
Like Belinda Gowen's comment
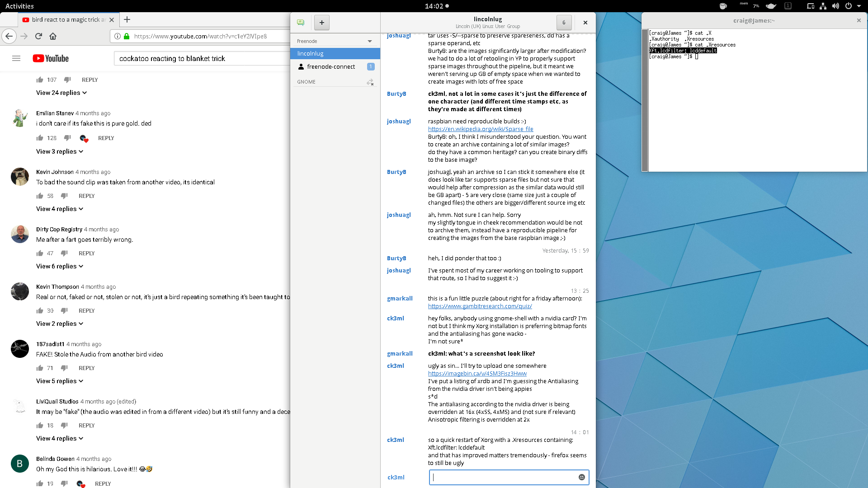click(x=40, y=483)
